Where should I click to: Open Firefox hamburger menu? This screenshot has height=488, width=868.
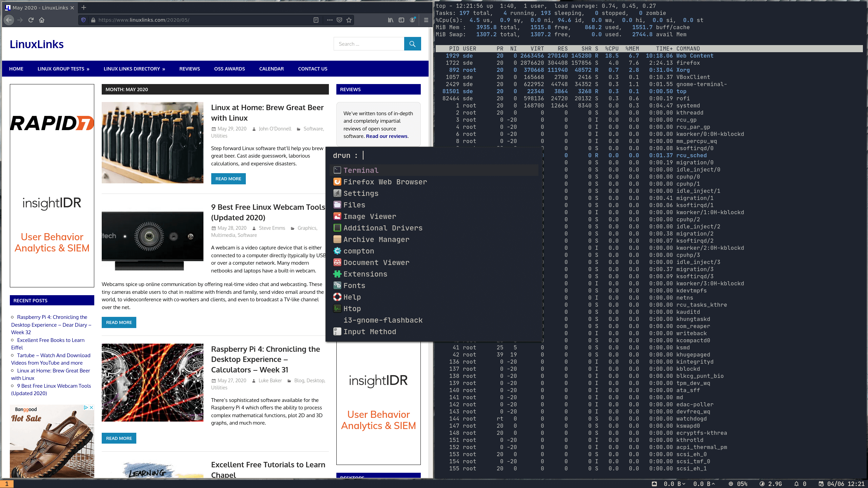[x=426, y=20]
